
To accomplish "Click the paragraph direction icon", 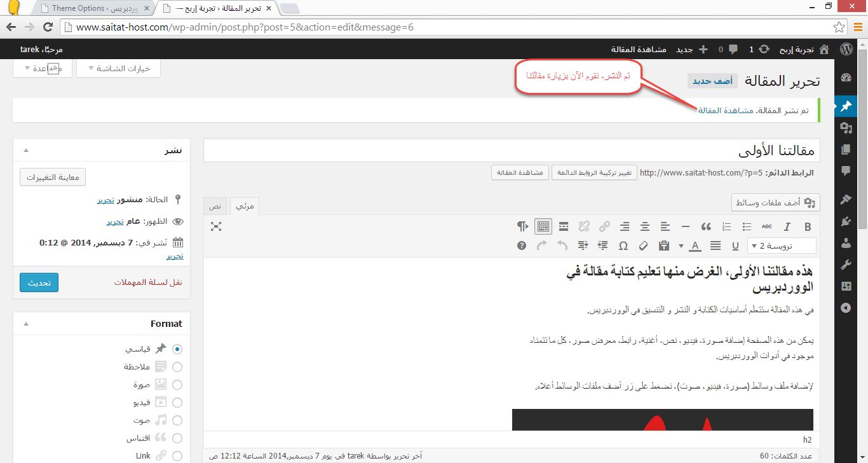I will [x=522, y=226].
